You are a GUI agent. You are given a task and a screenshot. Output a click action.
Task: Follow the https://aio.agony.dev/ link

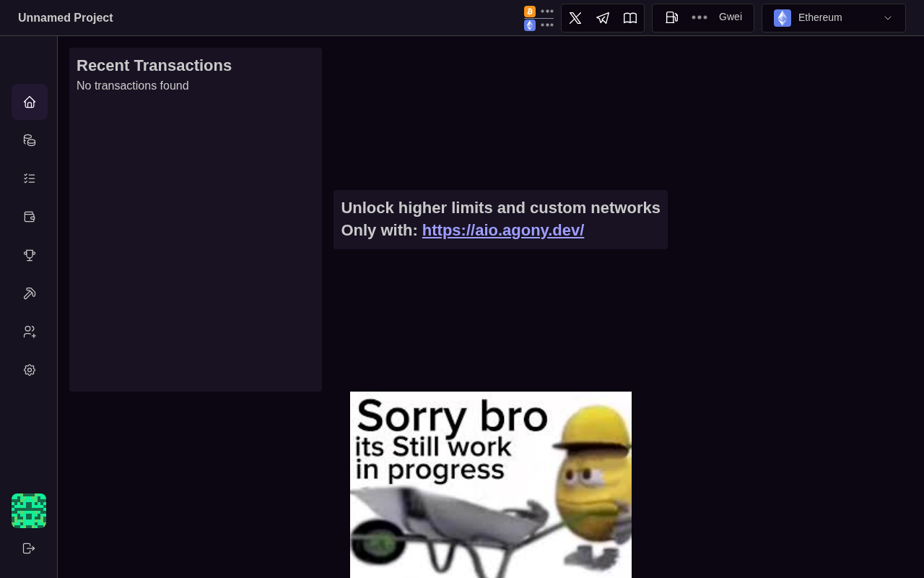[x=503, y=230]
